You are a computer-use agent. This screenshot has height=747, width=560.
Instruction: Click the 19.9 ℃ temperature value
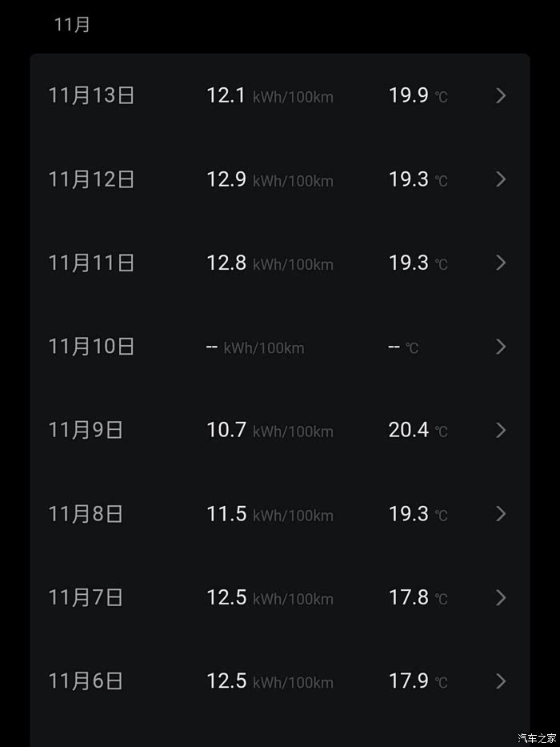pos(418,96)
